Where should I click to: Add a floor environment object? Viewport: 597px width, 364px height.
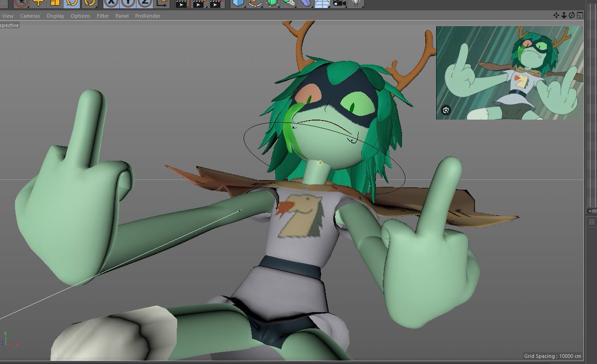[322, 3]
